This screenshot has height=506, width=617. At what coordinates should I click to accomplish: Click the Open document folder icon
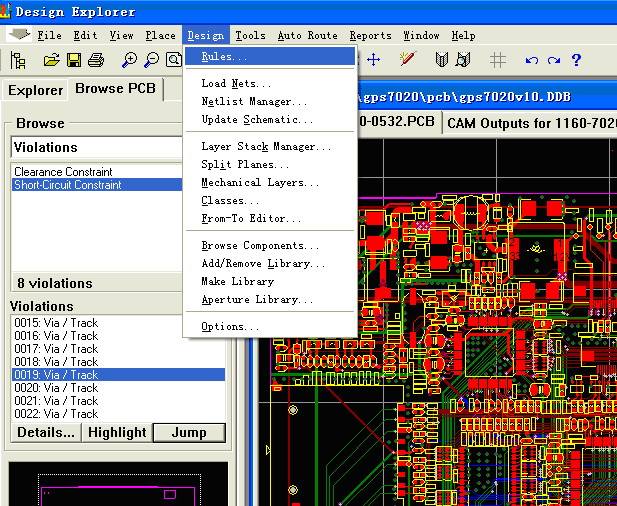[x=52, y=61]
